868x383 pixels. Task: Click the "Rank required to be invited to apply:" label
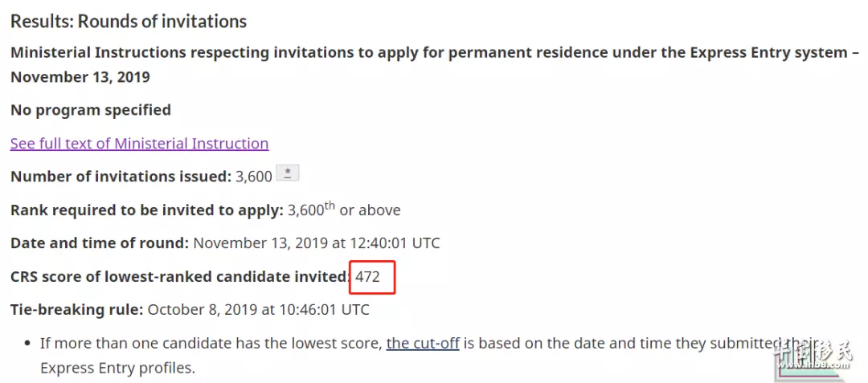click(x=147, y=210)
